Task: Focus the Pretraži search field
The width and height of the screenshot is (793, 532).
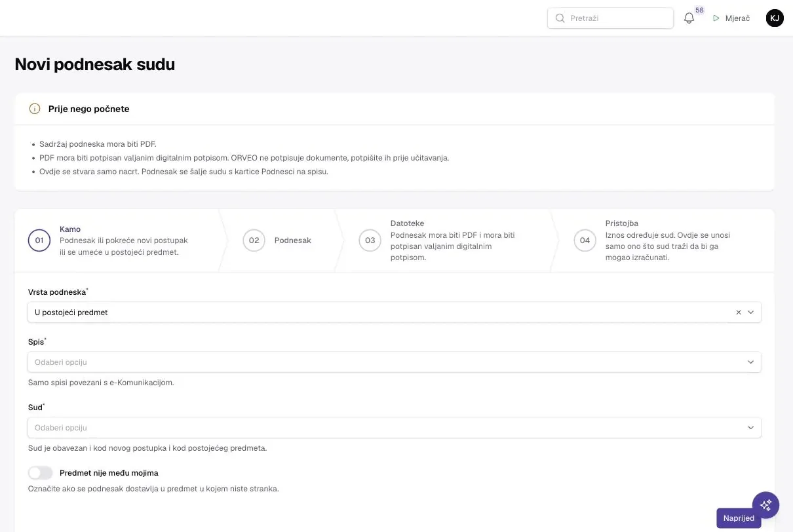Action: point(610,18)
